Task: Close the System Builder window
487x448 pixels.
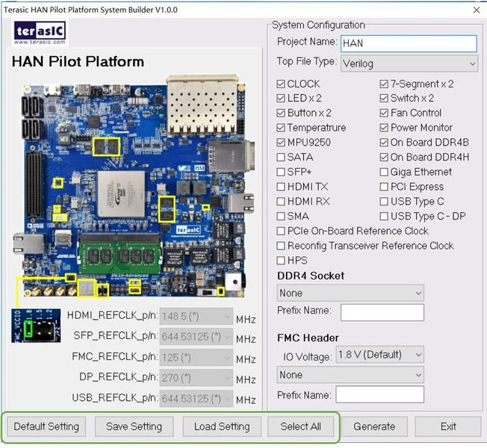Action: click(477, 10)
